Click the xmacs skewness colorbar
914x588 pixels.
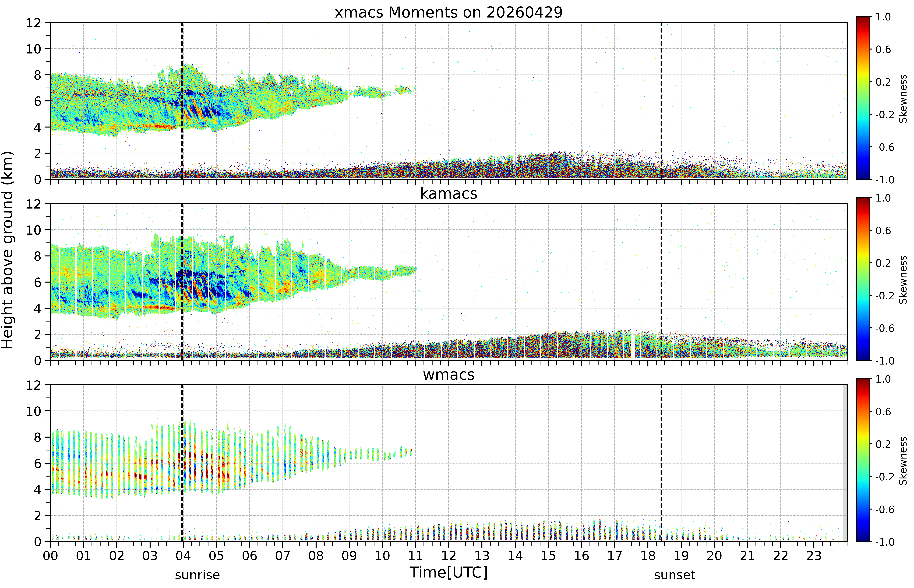point(863,98)
